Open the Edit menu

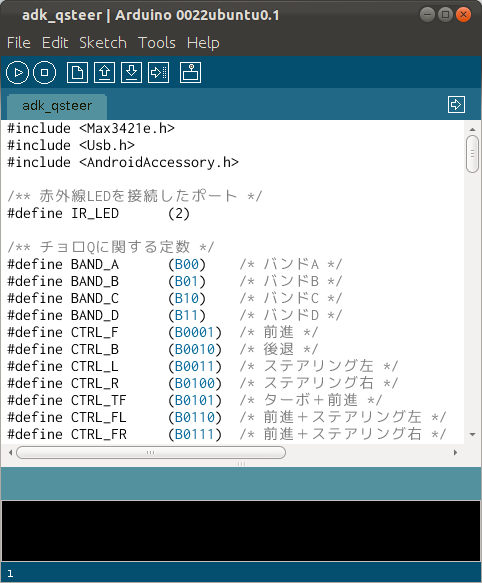coord(55,43)
